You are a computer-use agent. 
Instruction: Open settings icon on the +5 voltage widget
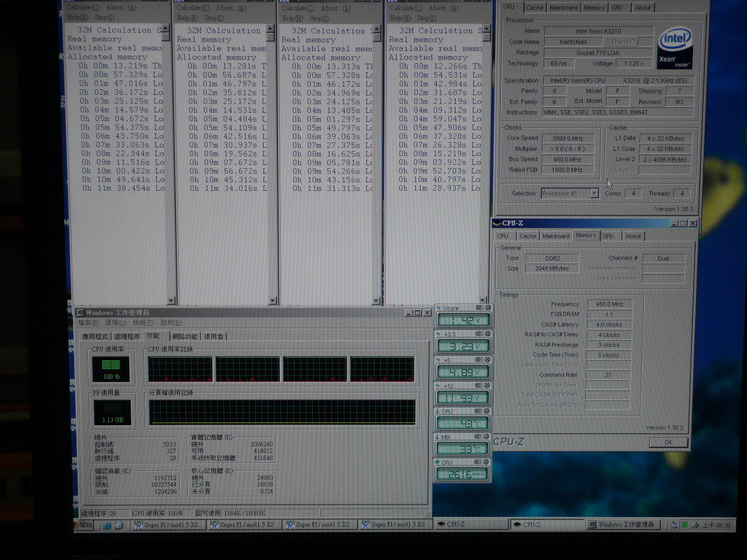click(479, 359)
